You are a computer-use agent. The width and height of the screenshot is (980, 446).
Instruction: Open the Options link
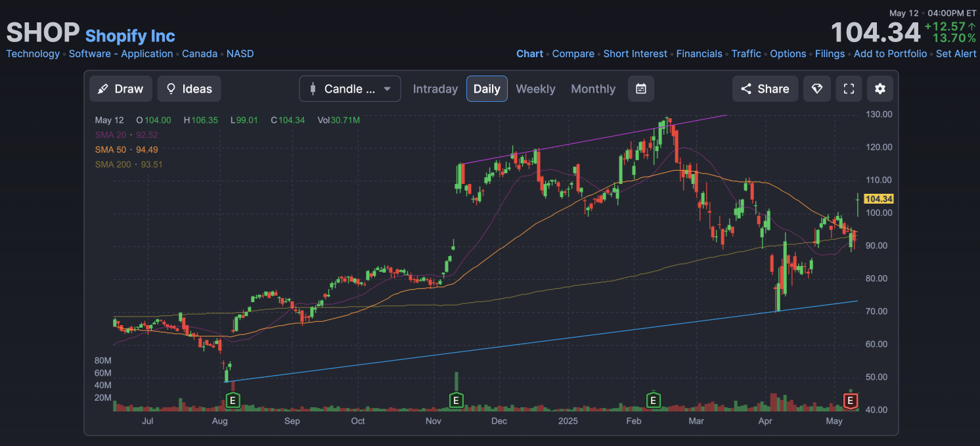[788, 54]
